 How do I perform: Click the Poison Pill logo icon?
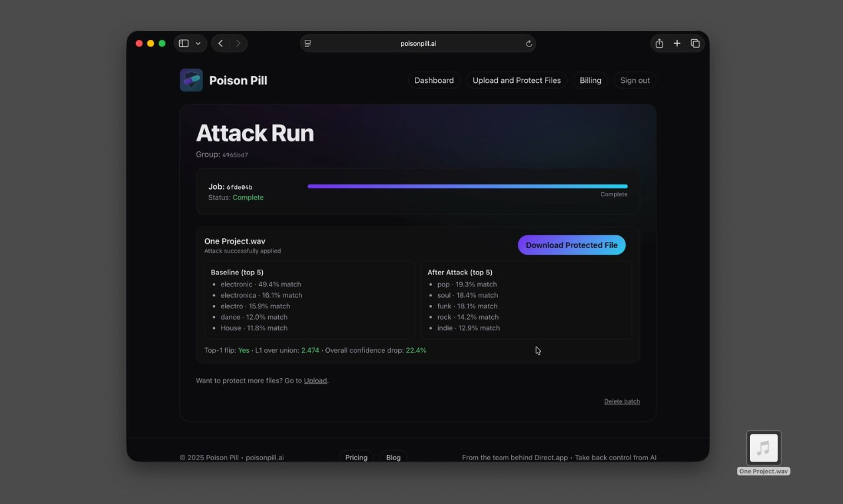click(x=191, y=80)
